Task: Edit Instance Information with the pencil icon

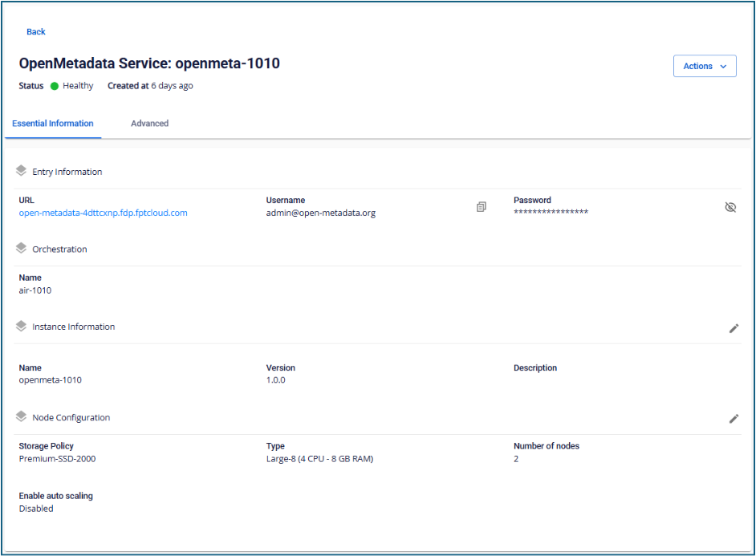Action: [734, 328]
